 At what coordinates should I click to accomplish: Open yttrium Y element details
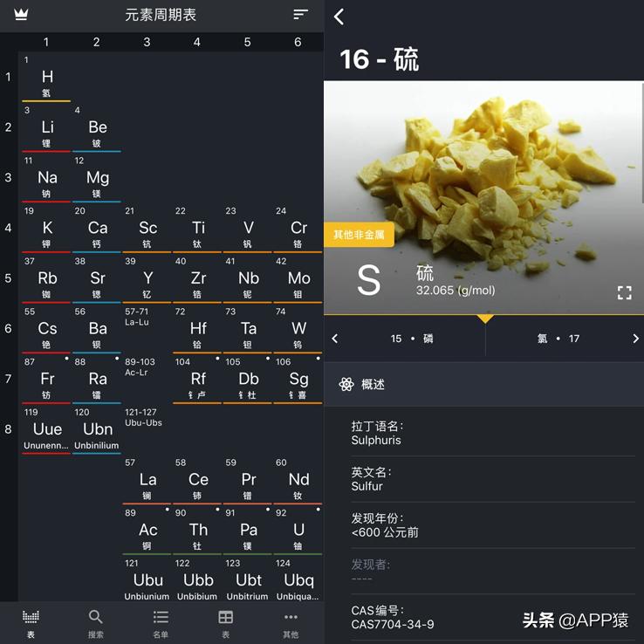[x=147, y=279]
